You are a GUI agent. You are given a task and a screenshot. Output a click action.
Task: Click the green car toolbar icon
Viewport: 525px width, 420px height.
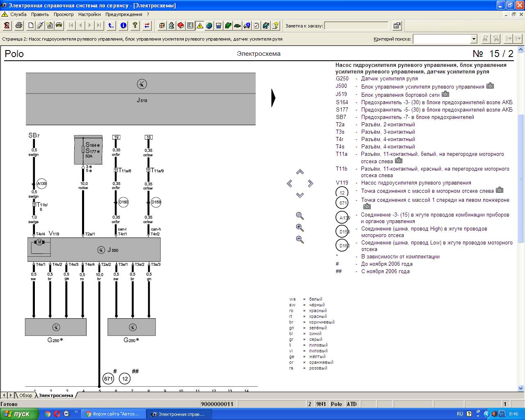pos(237,26)
